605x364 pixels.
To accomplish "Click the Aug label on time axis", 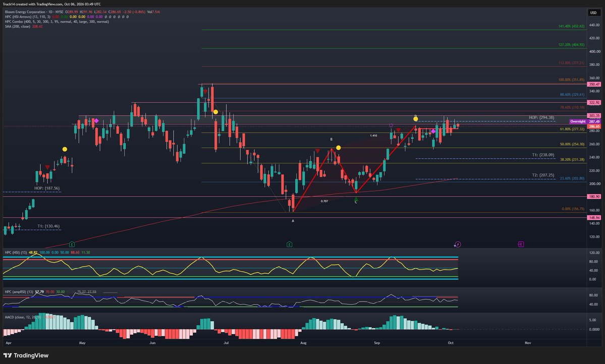I will point(303,342).
